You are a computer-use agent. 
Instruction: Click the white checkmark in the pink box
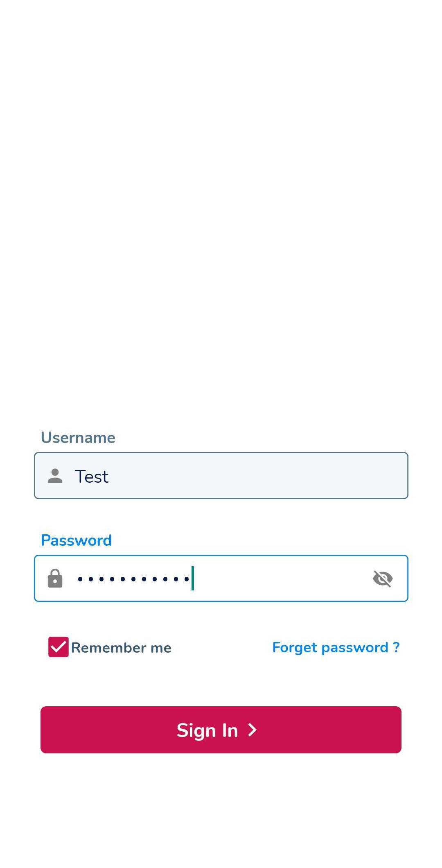point(59,647)
